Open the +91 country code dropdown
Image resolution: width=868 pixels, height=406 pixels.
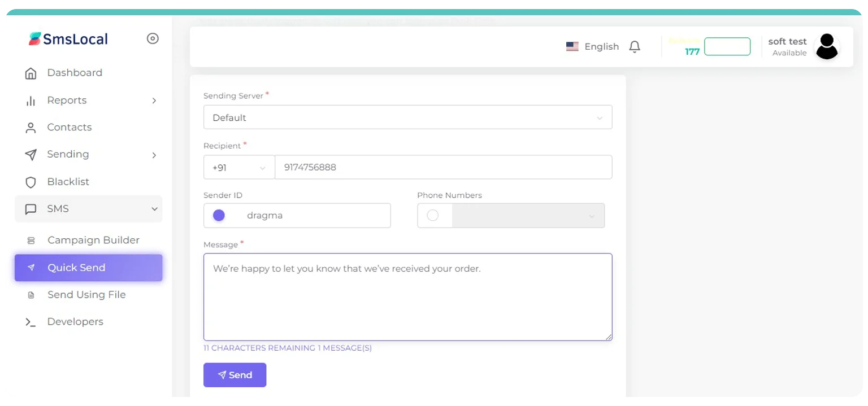click(x=238, y=168)
